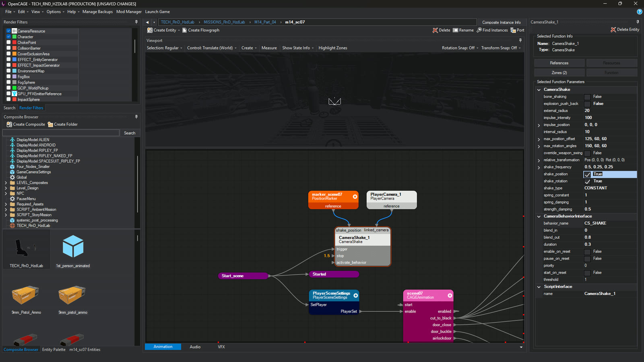Click PlayerSceneSettings node's circular icon
Viewport: 644px width, 362px height.
pyautogui.click(x=356, y=296)
